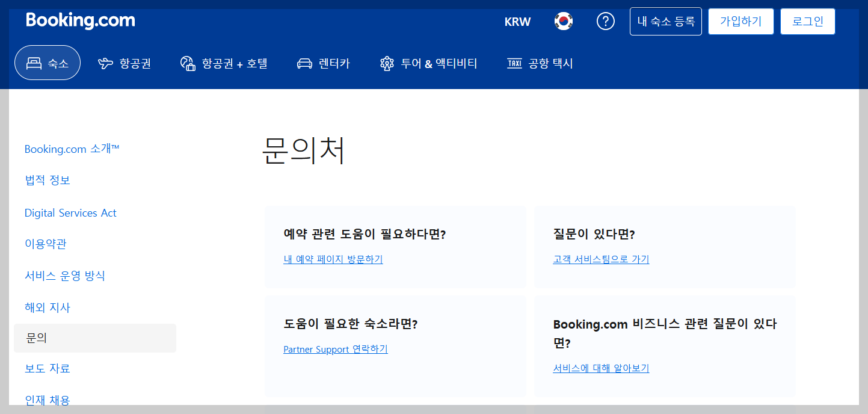
Task: Go to 이용약관 in the sidebar
Action: pyautogui.click(x=46, y=244)
